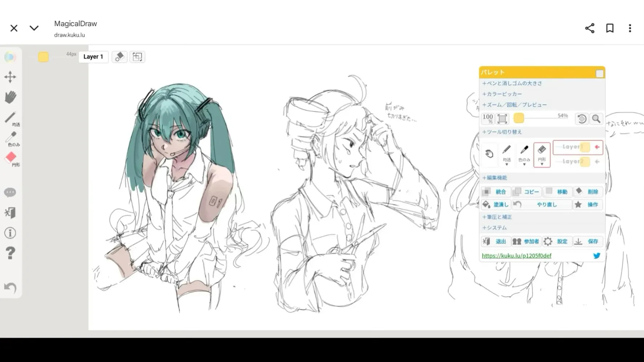Open eraser settings icon beside Layer 1

(x=120, y=57)
